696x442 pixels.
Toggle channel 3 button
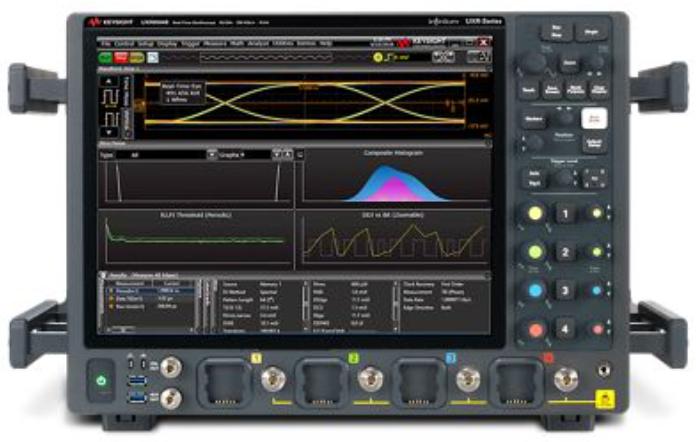click(x=565, y=291)
